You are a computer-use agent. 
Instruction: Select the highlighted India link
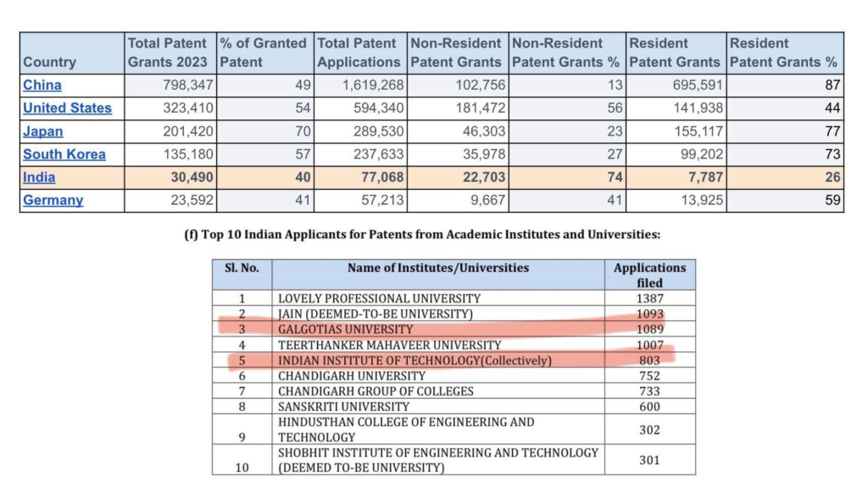click(x=39, y=177)
